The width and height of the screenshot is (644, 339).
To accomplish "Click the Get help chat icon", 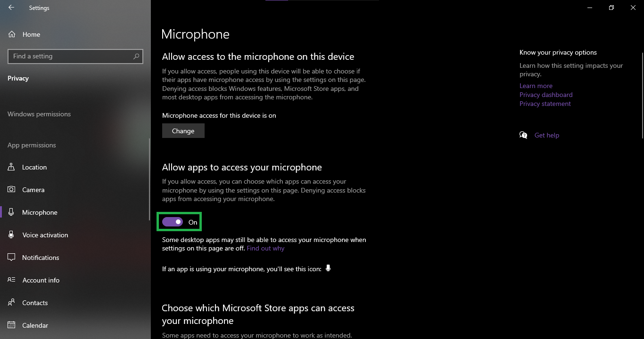I will pyautogui.click(x=523, y=135).
